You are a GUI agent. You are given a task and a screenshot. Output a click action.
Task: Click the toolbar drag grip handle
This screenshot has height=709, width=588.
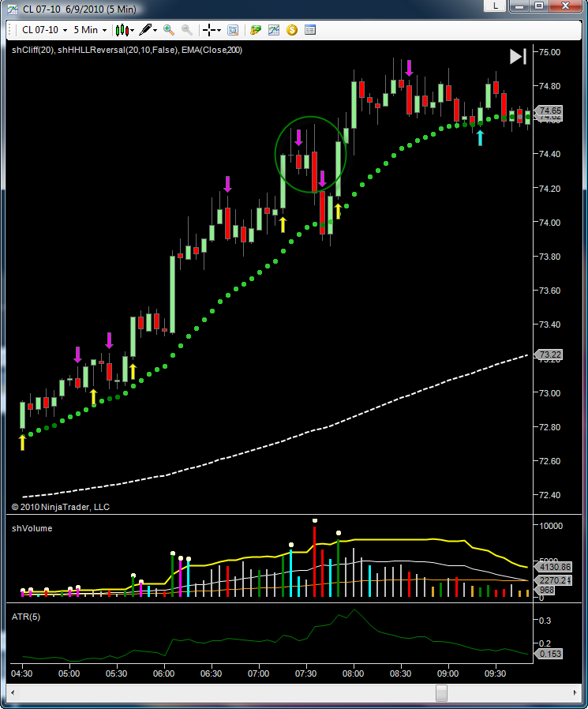tap(11, 30)
